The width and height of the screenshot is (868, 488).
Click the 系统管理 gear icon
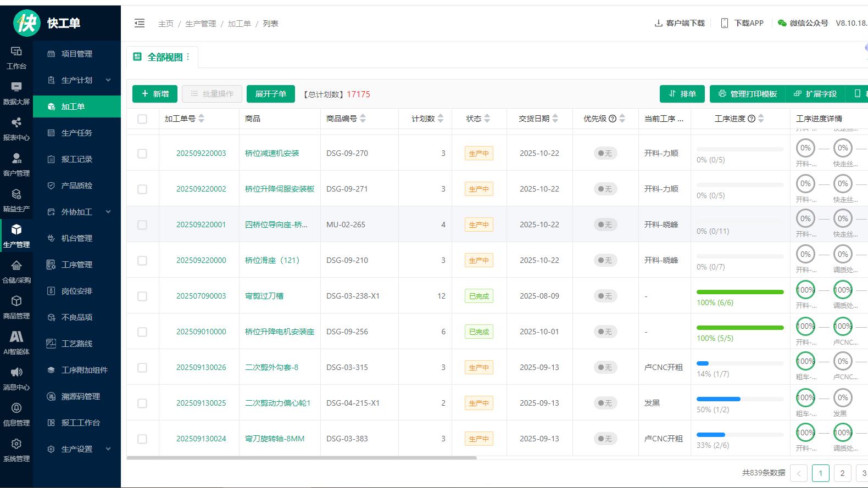16,445
